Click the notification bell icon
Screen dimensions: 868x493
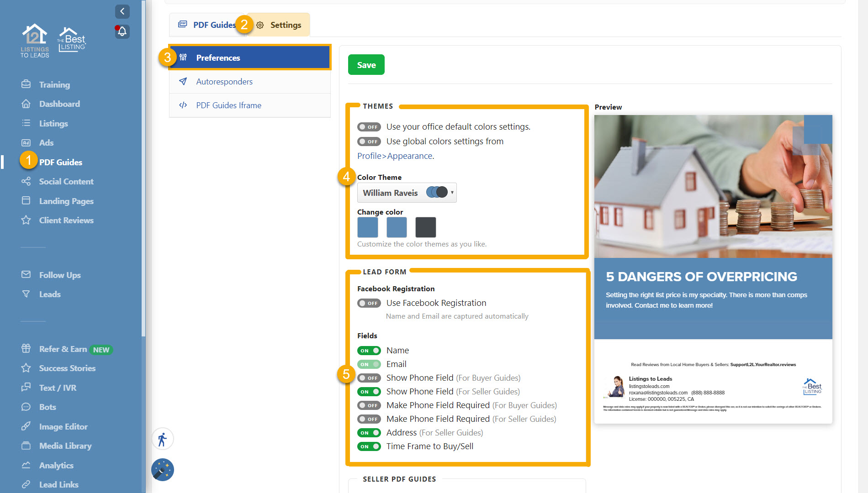(x=122, y=31)
